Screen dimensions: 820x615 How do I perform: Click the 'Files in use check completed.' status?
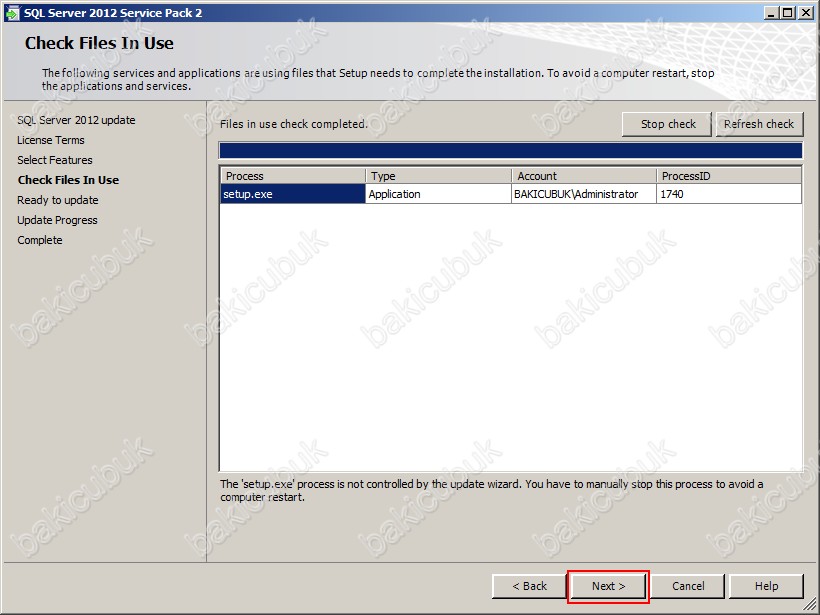(x=294, y=124)
